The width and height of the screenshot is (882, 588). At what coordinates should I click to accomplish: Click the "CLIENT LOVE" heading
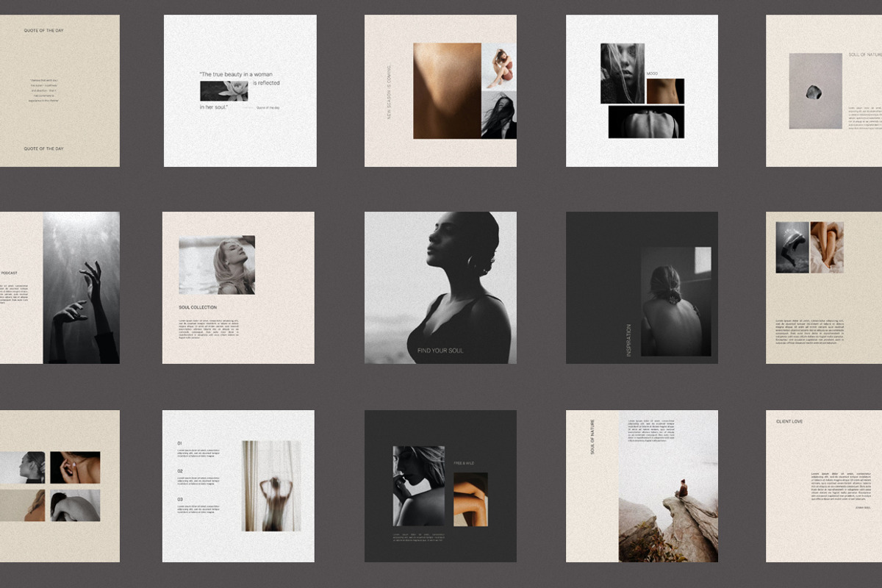[x=789, y=422]
